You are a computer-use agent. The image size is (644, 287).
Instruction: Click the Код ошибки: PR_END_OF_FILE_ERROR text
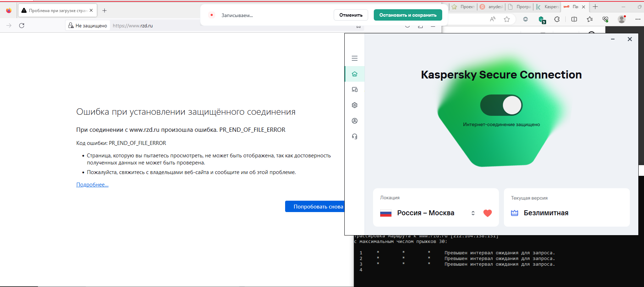(x=121, y=143)
